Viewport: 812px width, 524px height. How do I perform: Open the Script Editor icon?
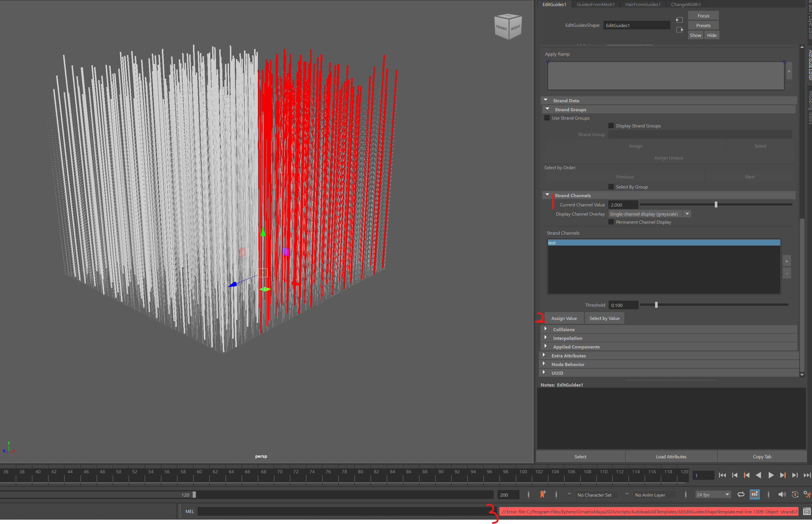pos(807,511)
